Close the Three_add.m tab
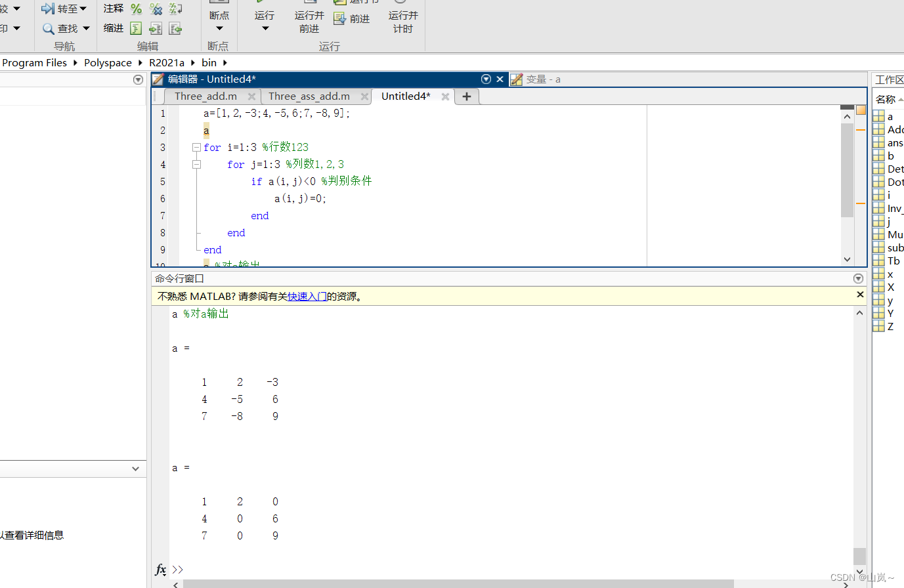904x588 pixels. coord(251,96)
